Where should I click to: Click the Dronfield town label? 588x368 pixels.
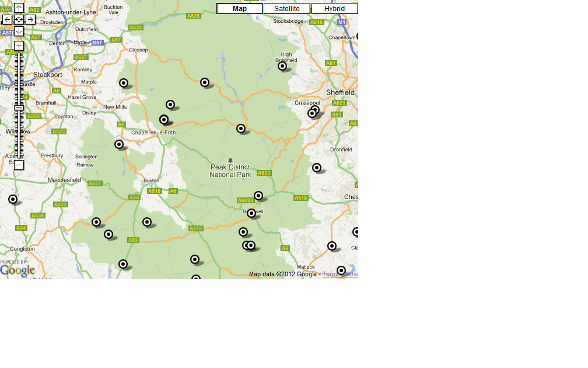pos(341,150)
